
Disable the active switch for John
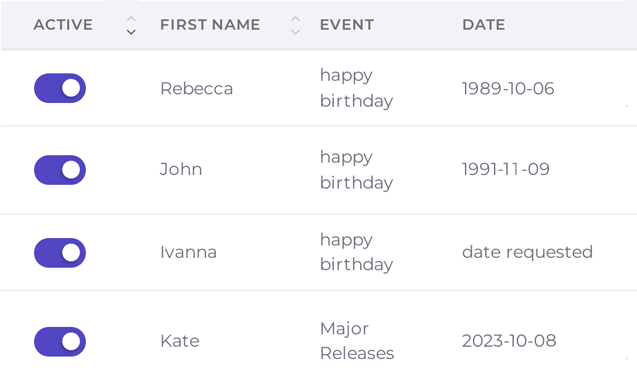pos(60,170)
